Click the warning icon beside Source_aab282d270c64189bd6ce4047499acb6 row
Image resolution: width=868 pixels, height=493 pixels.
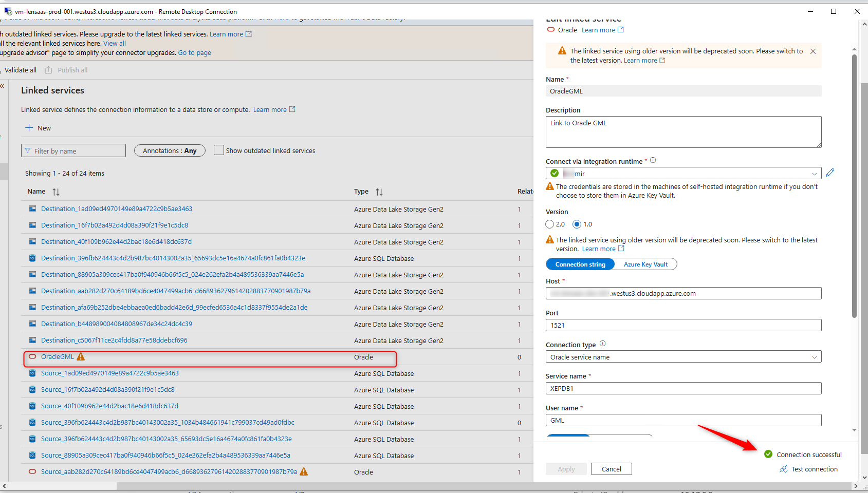pyautogui.click(x=304, y=471)
